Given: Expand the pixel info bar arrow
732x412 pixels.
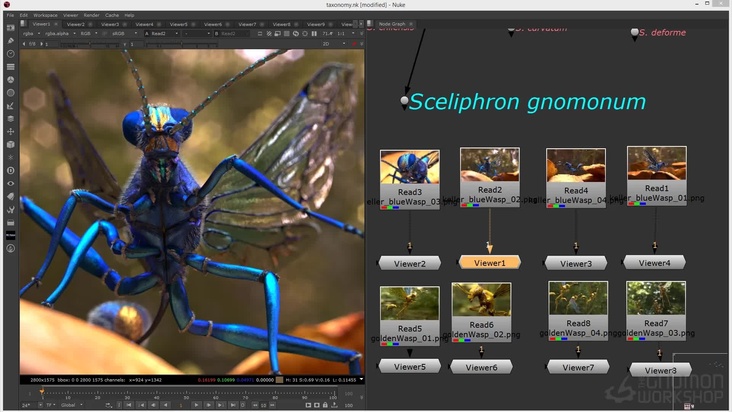Looking at the screenshot, I should [361, 380].
